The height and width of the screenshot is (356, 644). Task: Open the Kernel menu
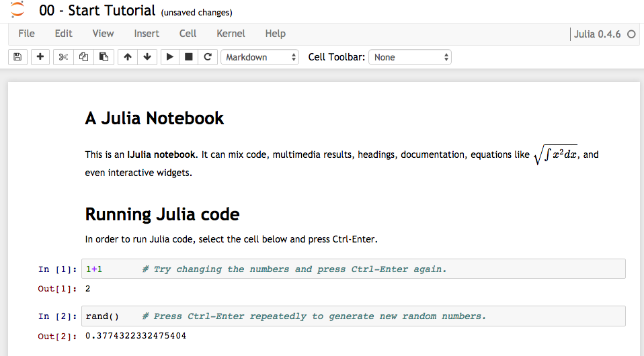tap(231, 34)
